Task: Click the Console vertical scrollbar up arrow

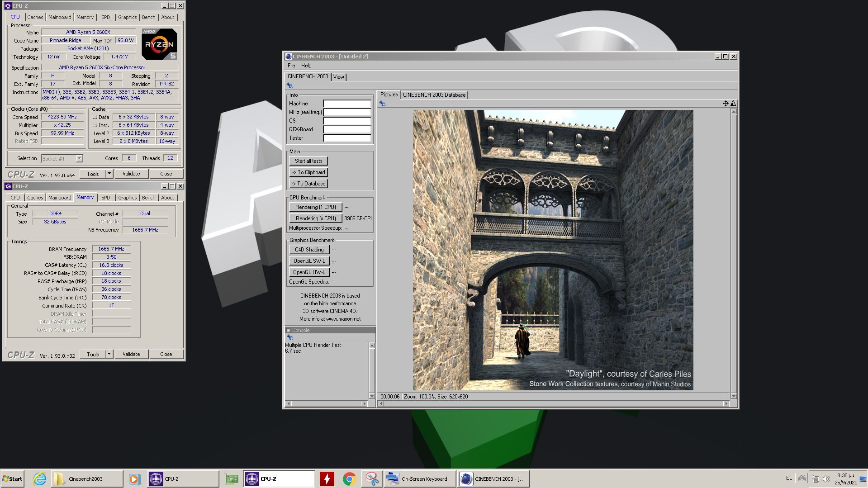Action: [372, 346]
